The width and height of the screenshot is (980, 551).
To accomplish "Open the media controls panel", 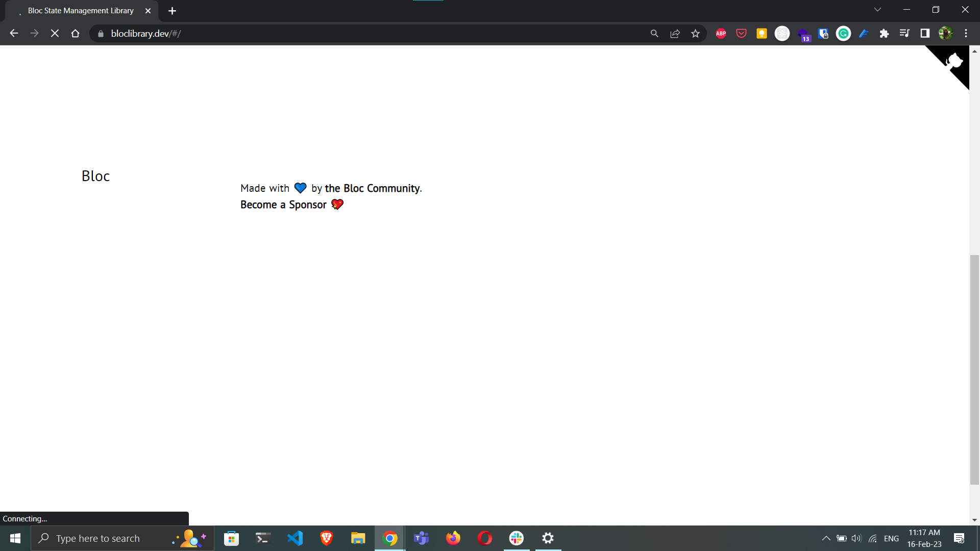I will (x=904, y=33).
